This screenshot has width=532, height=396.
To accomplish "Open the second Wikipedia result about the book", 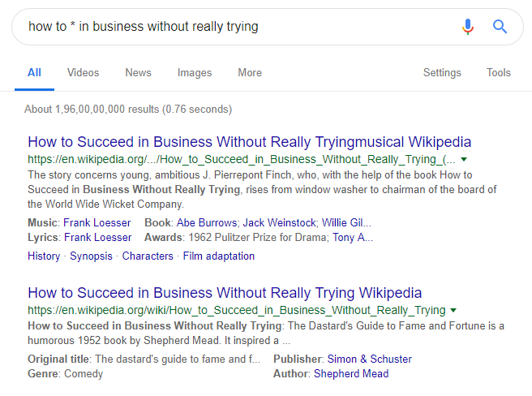I will click(225, 293).
